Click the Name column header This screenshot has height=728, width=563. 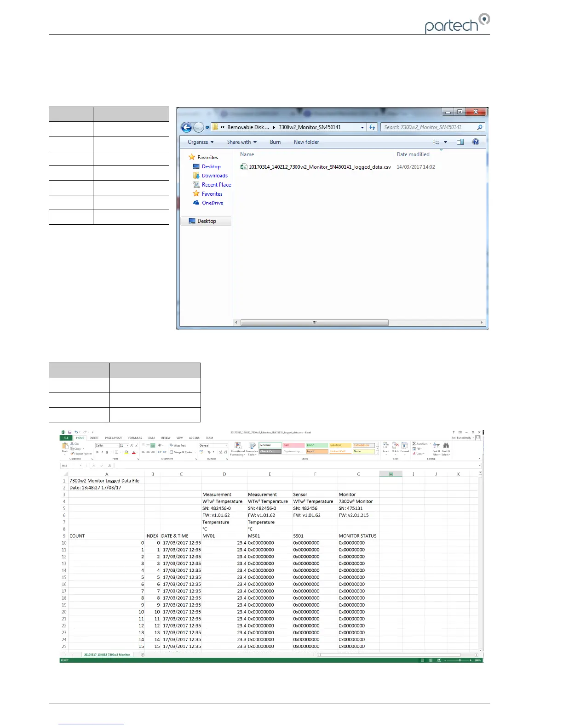pyautogui.click(x=247, y=154)
